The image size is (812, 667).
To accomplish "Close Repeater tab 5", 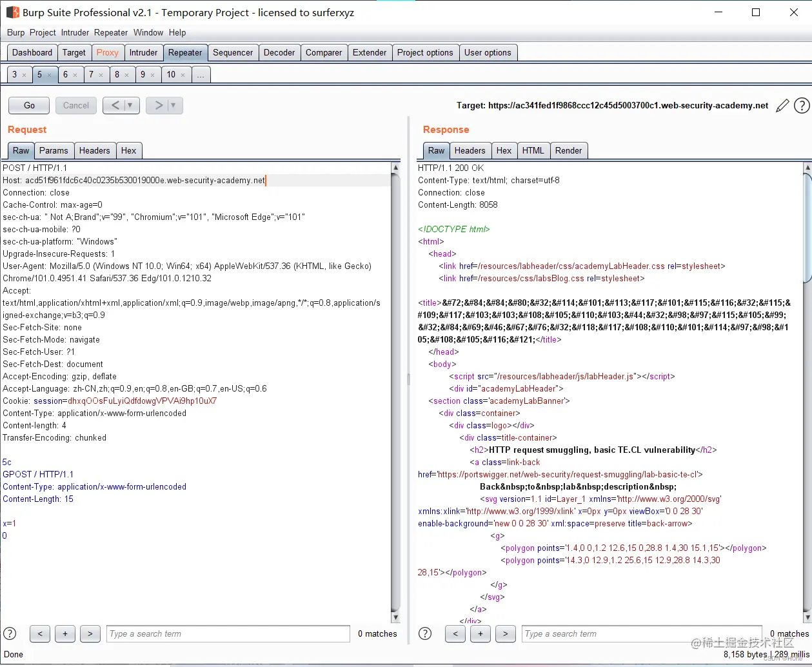I will pos(49,75).
